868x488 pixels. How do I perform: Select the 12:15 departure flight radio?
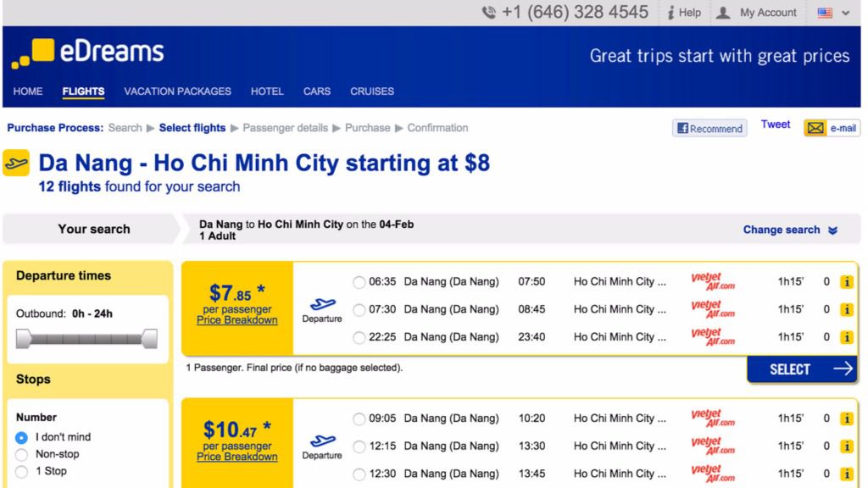[x=359, y=446]
